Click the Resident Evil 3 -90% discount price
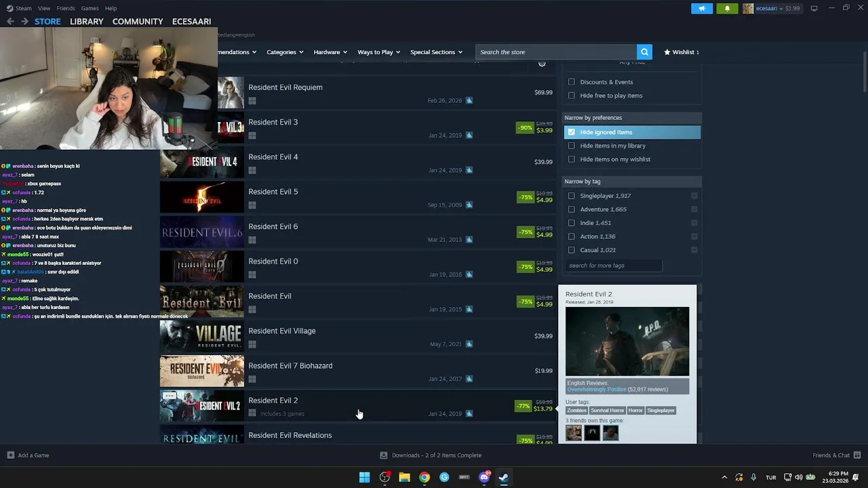 coord(535,127)
